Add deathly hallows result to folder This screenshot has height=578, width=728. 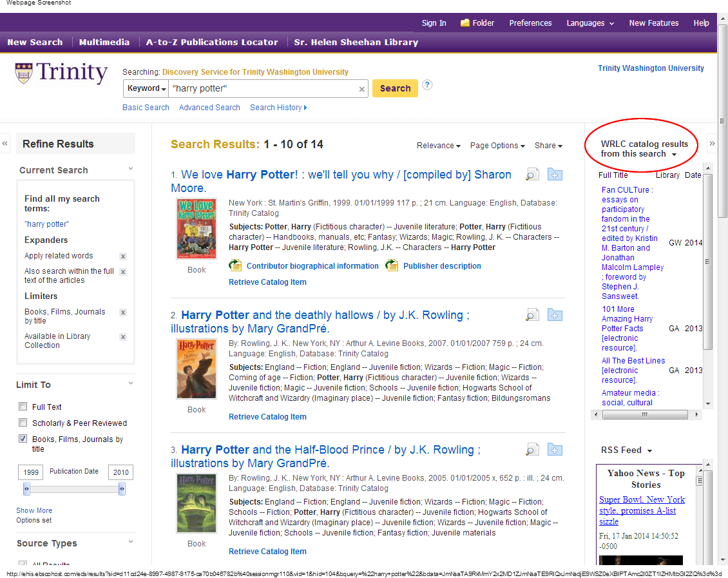click(x=555, y=315)
